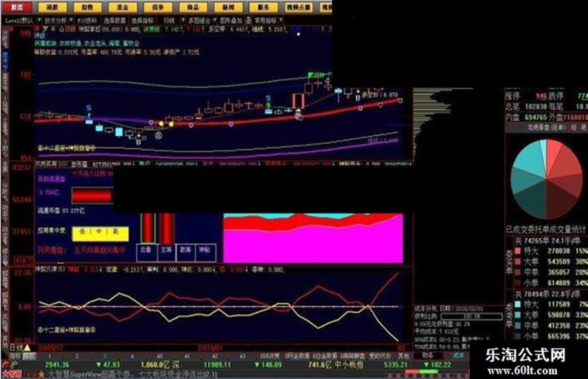The width and height of the screenshot is (588, 379).
Task: Select the 指标 bottom tab
Action: (16, 355)
